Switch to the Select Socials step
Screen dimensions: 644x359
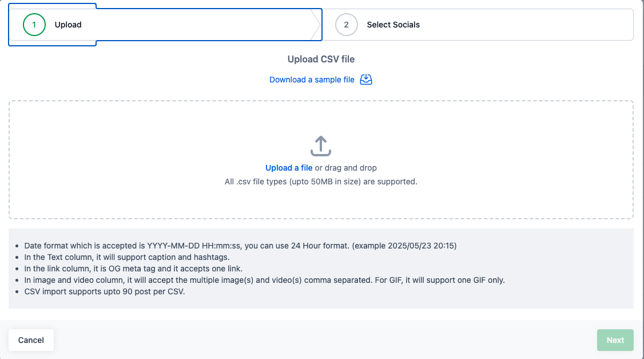(393, 25)
